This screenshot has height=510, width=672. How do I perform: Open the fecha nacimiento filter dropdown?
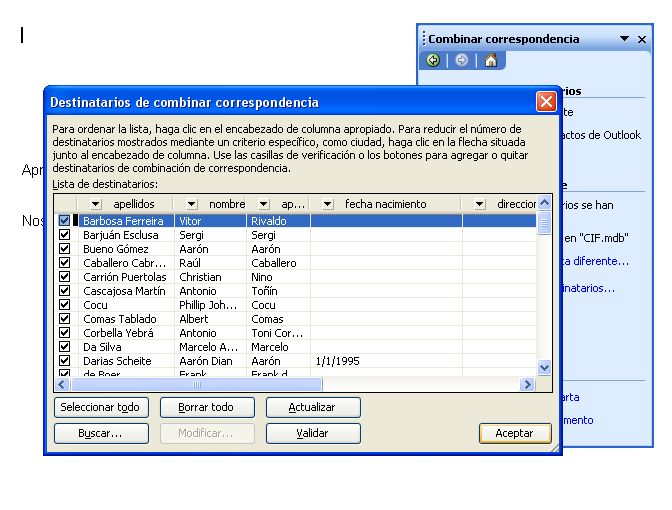pos(327,204)
